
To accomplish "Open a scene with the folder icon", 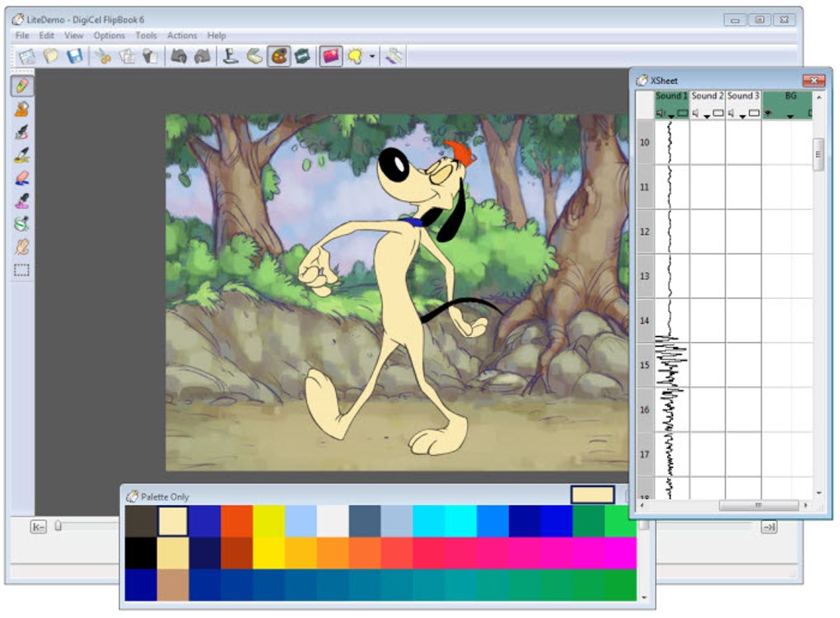I will coord(51,56).
